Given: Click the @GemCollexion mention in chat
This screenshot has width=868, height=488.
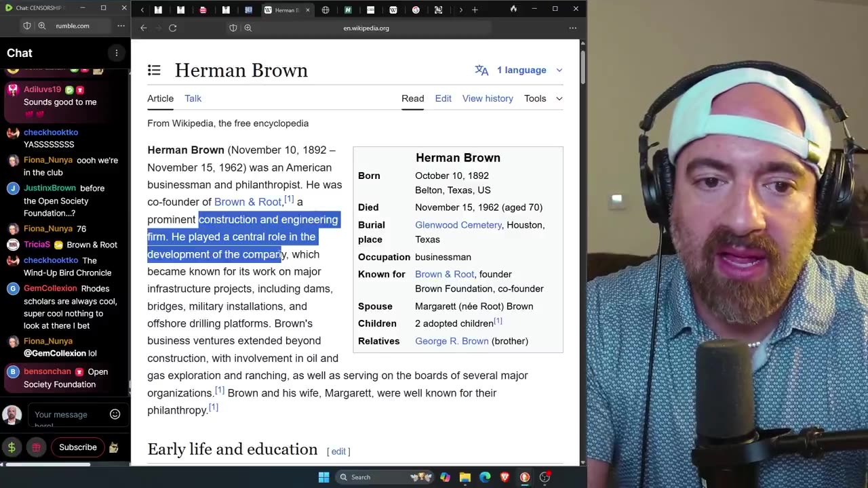Looking at the screenshot, I should pyautogui.click(x=55, y=353).
